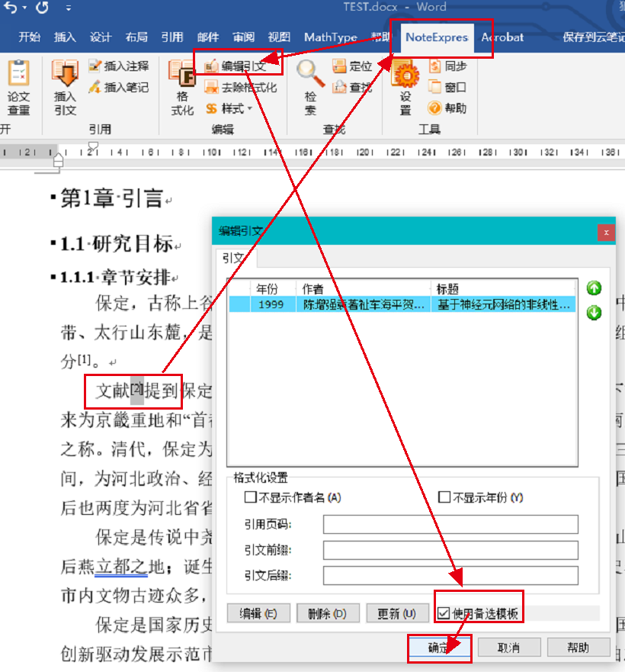This screenshot has height=672, width=625.
Task: Click the heading 1.1.1 章节安排
Action: (x=116, y=278)
